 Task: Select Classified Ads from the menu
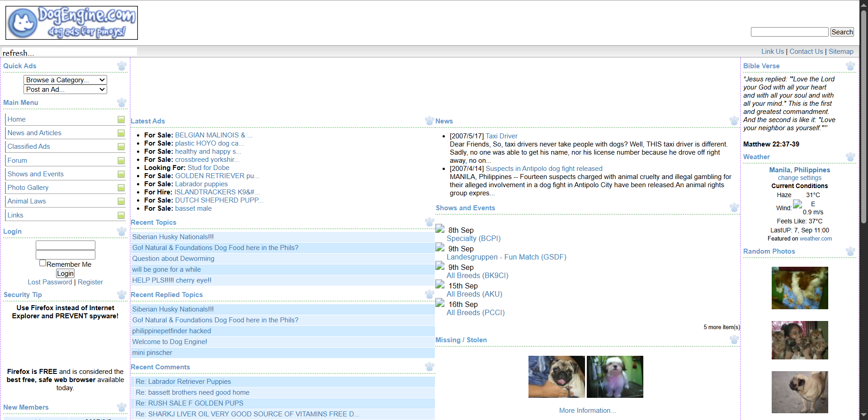point(29,146)
